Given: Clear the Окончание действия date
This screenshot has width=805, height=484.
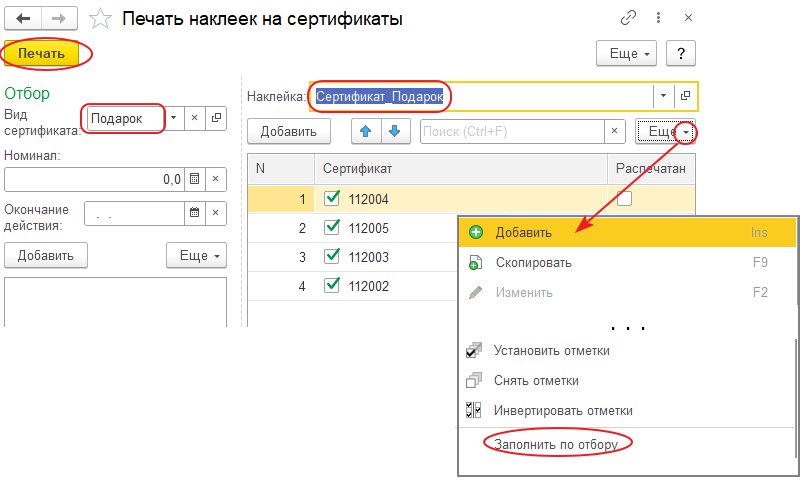Looking at the screenshot, I should [x=216, y=213].
